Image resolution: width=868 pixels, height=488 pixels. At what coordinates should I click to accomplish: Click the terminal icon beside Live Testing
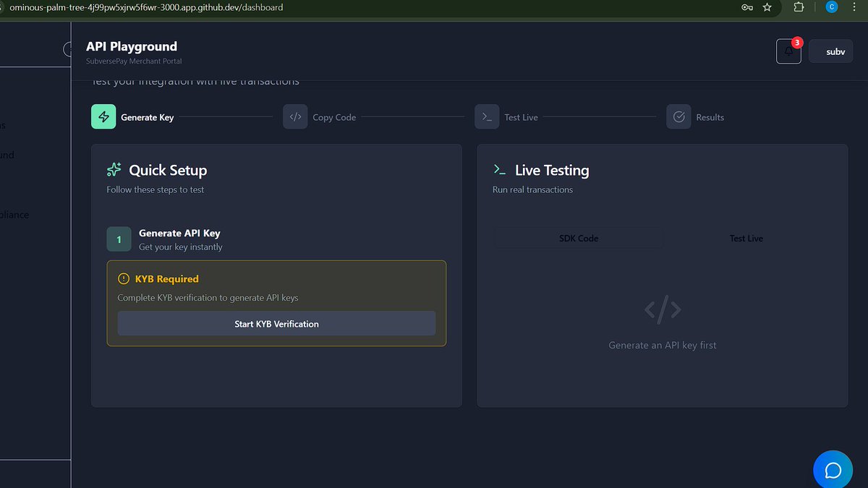(500, 169)
